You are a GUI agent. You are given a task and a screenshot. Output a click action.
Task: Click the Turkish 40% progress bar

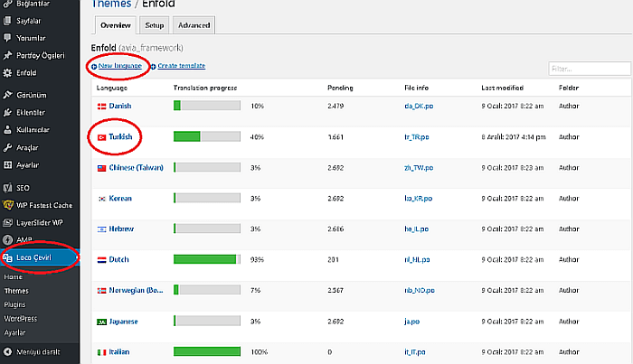(x=207, y=136)
